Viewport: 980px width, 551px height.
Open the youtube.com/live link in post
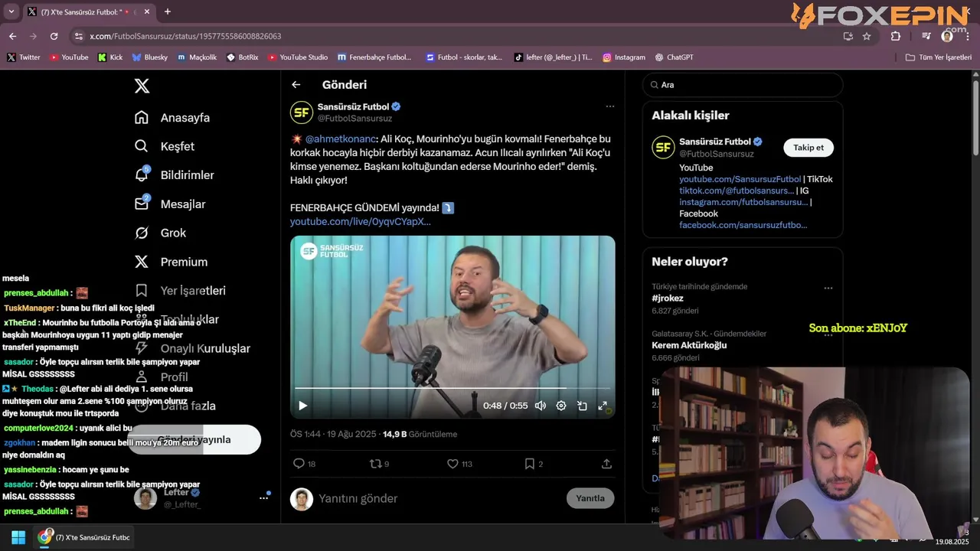(361, 222)
